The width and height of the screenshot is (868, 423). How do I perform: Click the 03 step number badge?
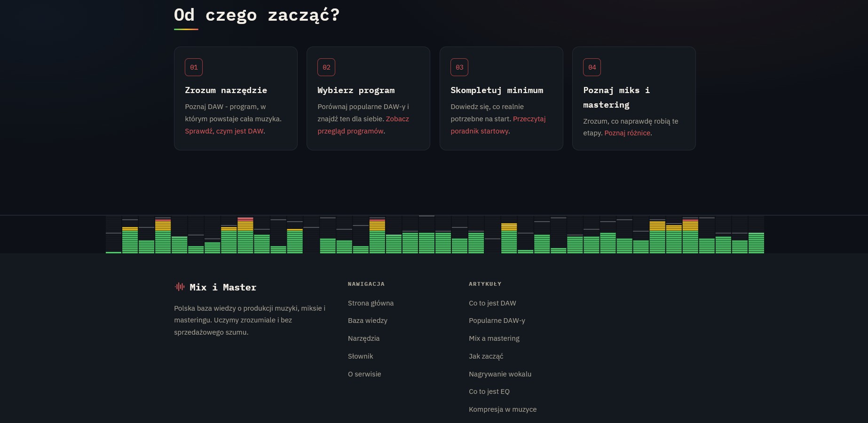click(x=459, y=67)
